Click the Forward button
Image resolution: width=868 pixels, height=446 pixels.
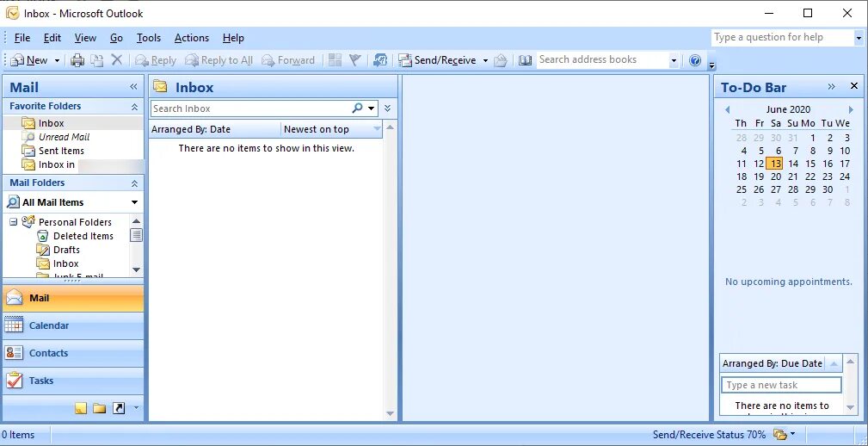tap(288, 60)
